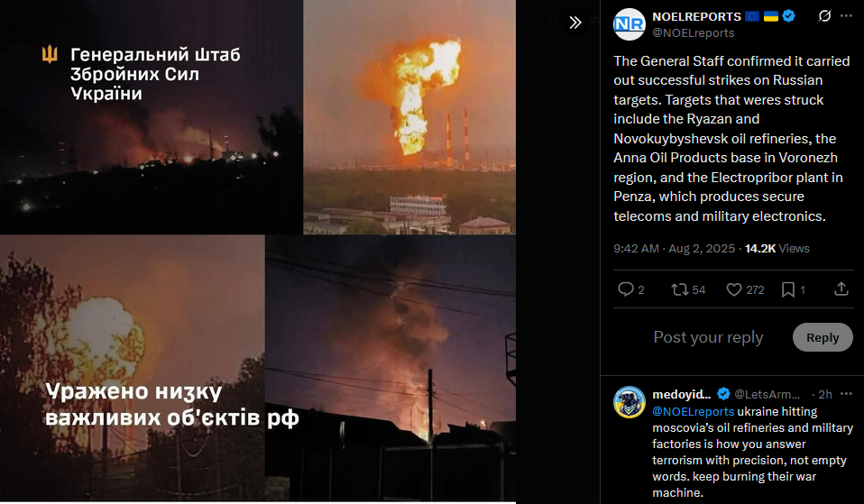Open the NOELREPORTS post more options

click(846, 16)
